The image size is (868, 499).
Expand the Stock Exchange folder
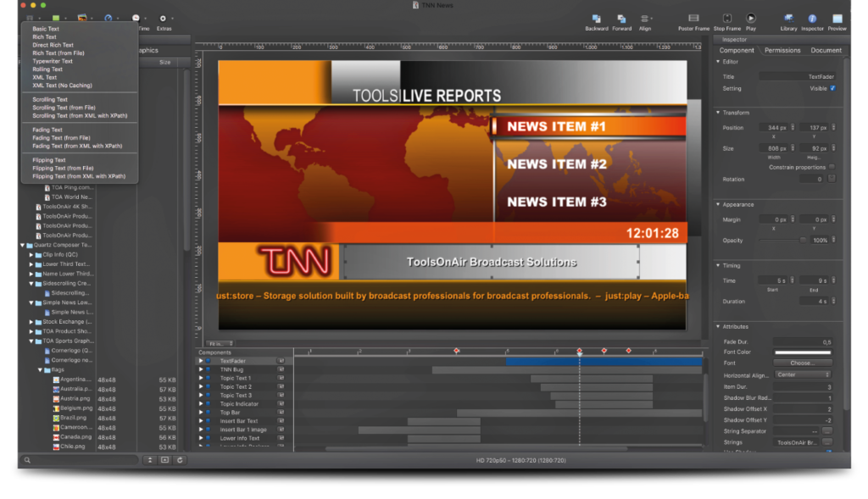coord(31,321)
